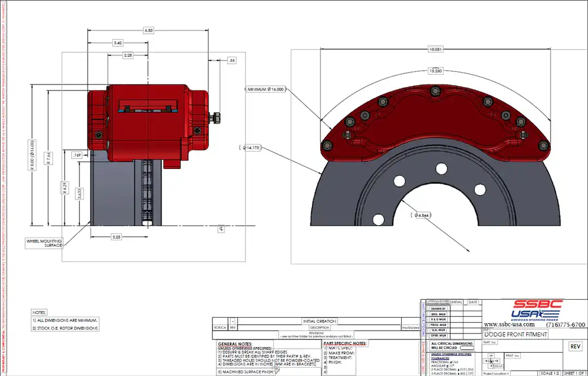Select the 13.051 width dimension
The image size is (588, 376).
434,49
